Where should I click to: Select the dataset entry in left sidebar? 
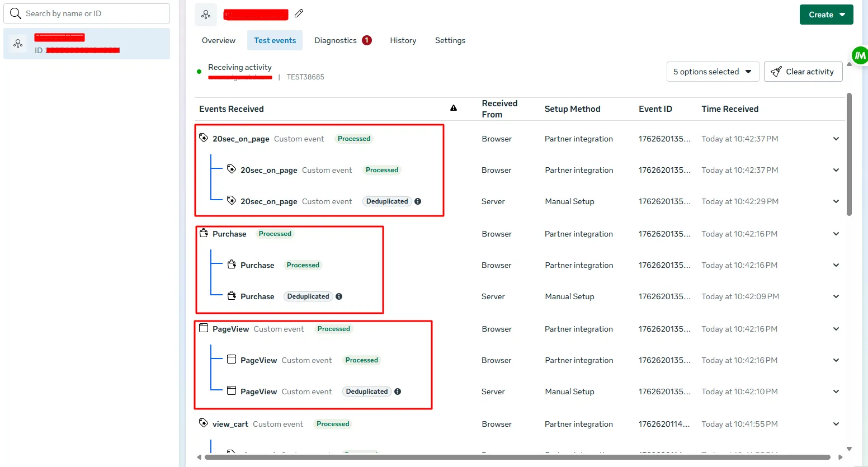point(87,44)
